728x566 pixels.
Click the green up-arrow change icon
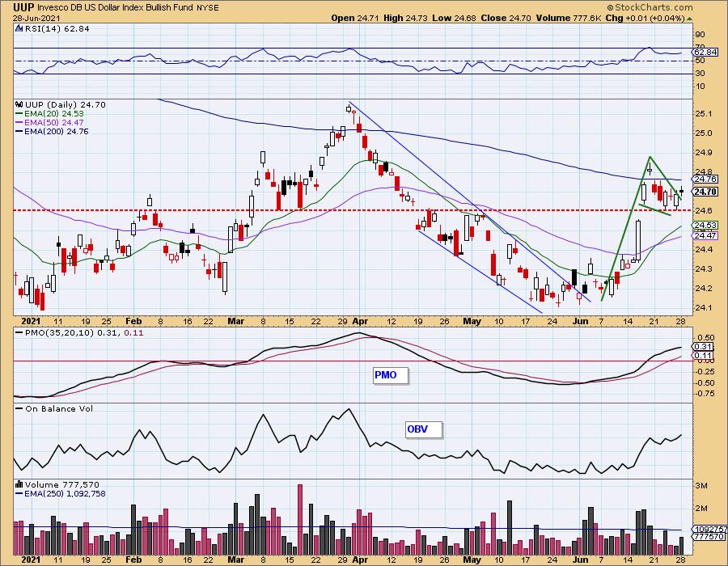689,19
